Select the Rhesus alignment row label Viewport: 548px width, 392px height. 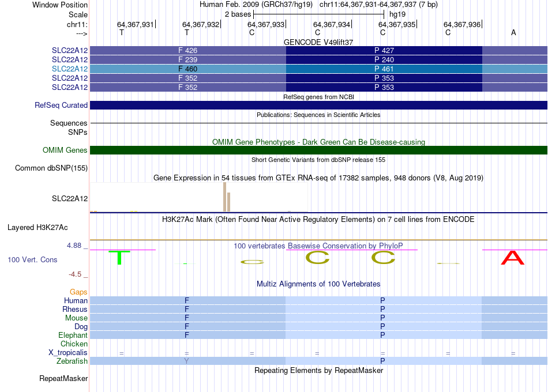point(75,309)
